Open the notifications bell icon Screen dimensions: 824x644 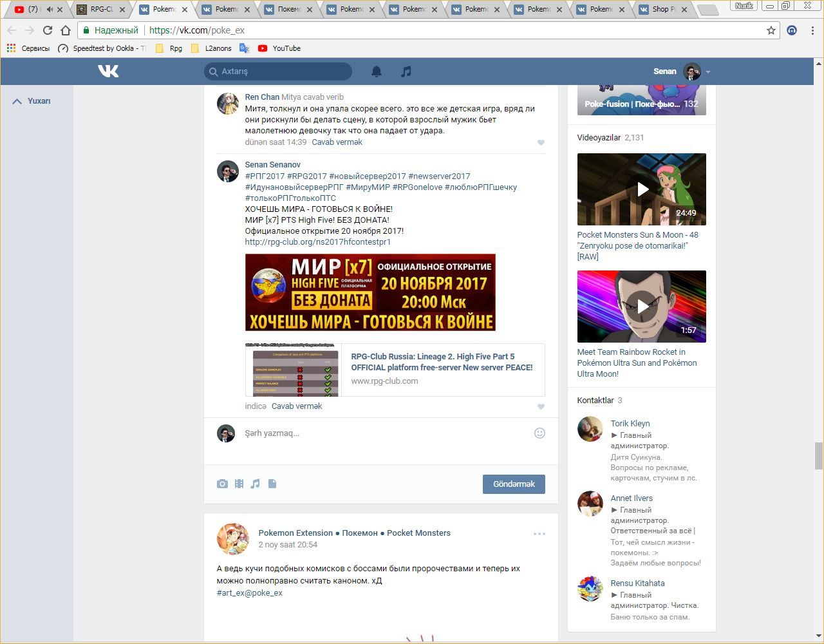click(x=377, y=71)
